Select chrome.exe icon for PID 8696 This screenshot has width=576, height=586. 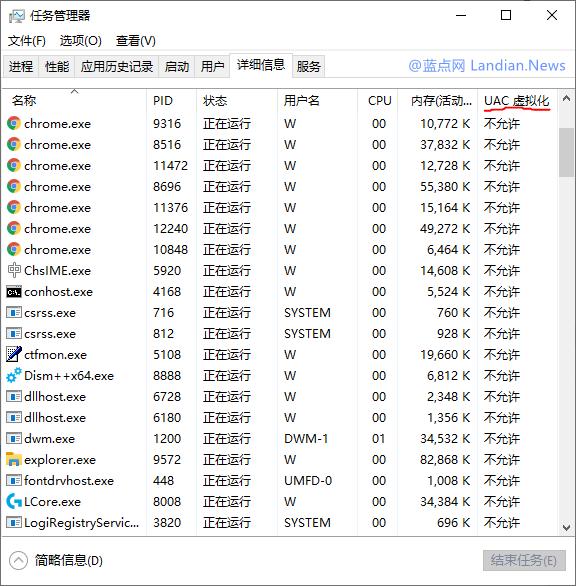click(x=14, y=186)
